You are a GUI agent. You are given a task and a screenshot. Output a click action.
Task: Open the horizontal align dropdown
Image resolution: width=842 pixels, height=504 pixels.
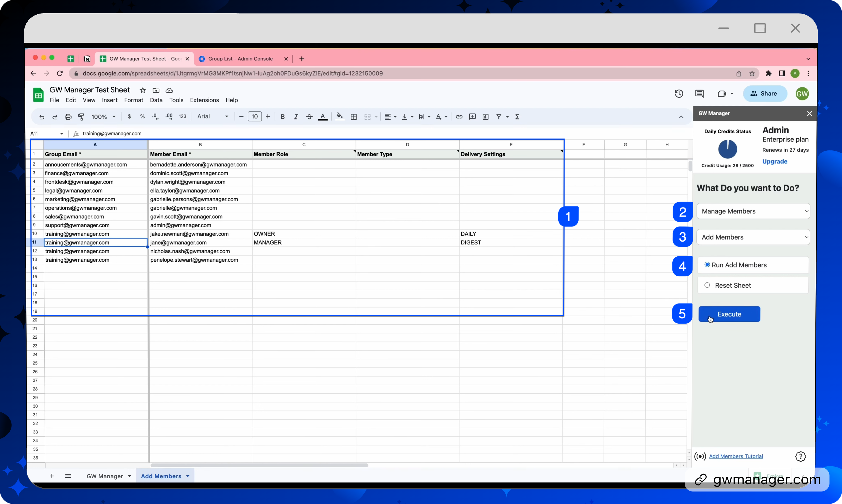coord(391,116)
